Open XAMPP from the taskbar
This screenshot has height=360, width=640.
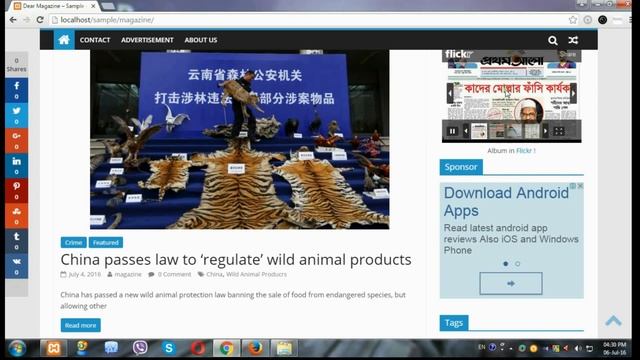pos(53,348)
